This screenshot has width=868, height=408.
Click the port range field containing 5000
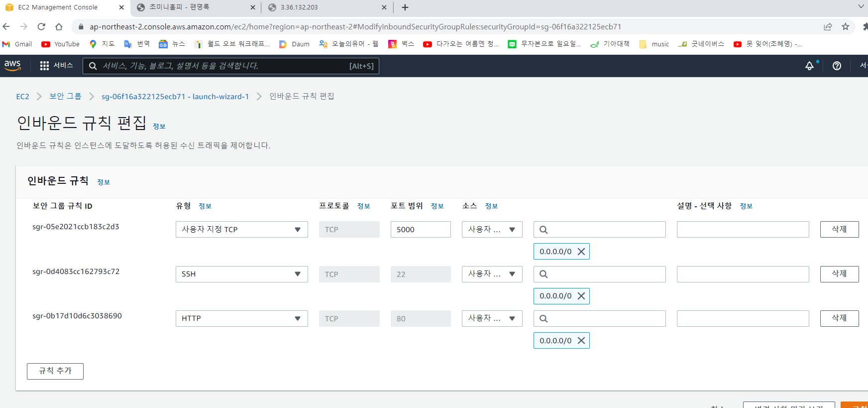[421, 229]
